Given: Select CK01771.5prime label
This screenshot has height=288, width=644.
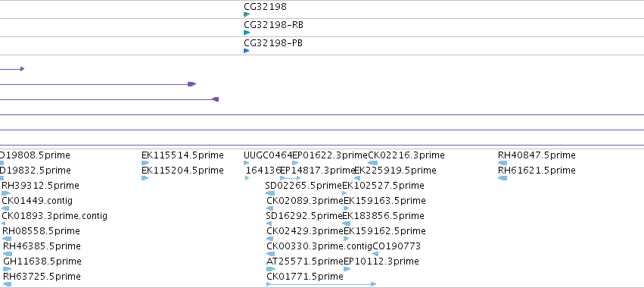Looking at the screenshot, I should 305,277.
